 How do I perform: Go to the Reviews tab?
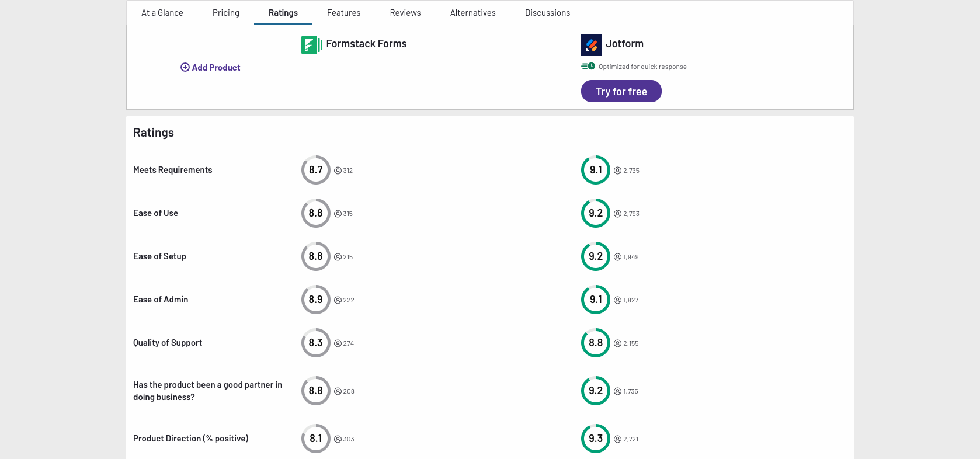click(x=405, y=13)
